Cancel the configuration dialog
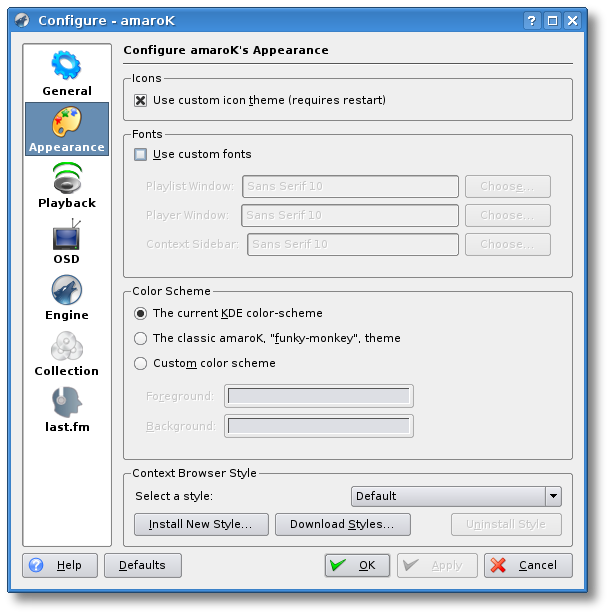 click(x=528, y=565)
